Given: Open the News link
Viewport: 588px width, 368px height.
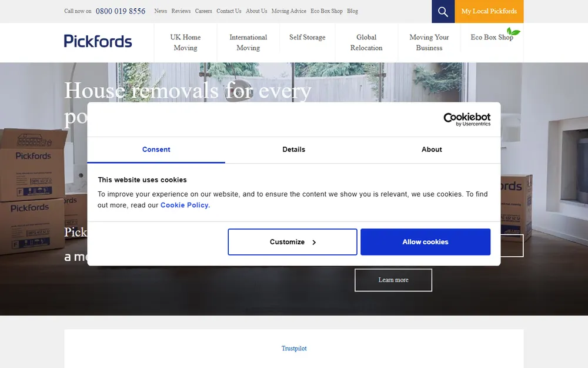Looking at the screenshot, I should pyautogui.click(x=161, y=11).
